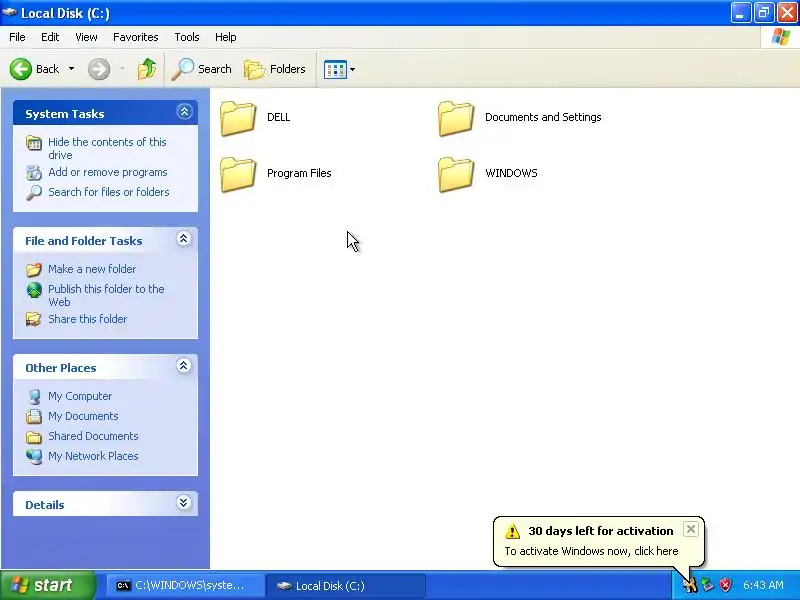Open the Favorites menu
800x600 pixels.
pos(136,37)
